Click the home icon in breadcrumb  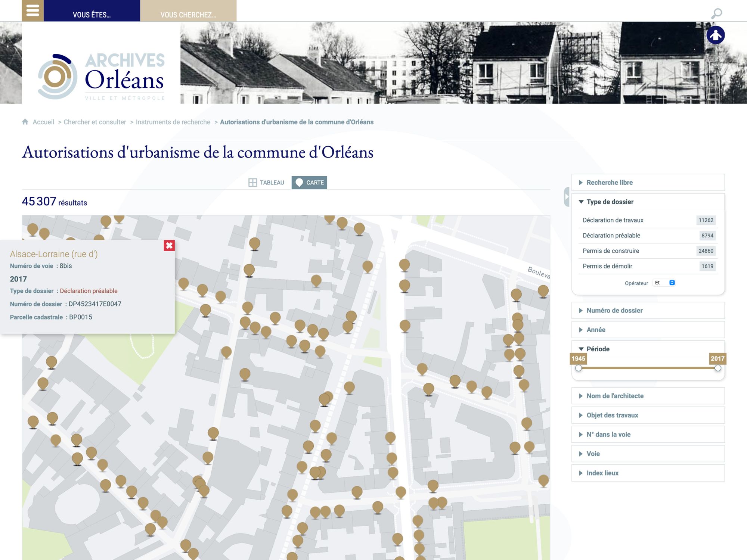pos(25,122)
